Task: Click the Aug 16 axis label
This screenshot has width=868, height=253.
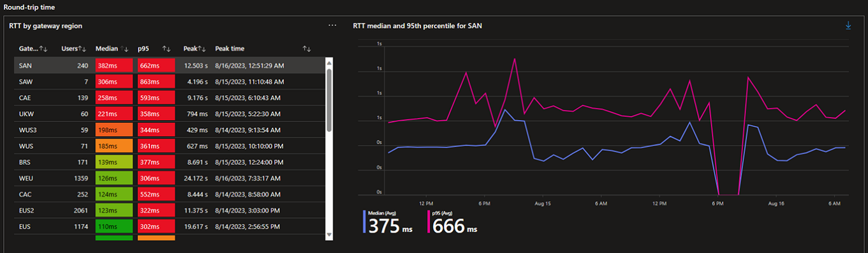Action: pos(776,203)
